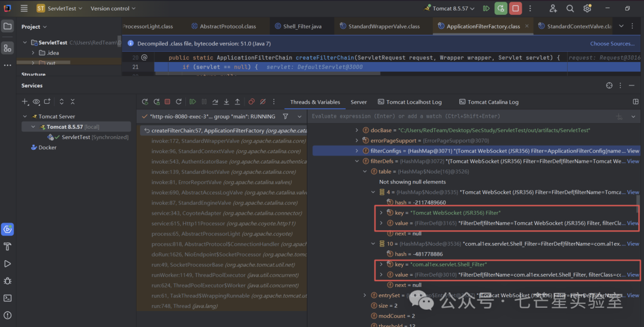Collapse Tomcat Server tree node
Screen dimensions: 644x327
tap(25, 117)
